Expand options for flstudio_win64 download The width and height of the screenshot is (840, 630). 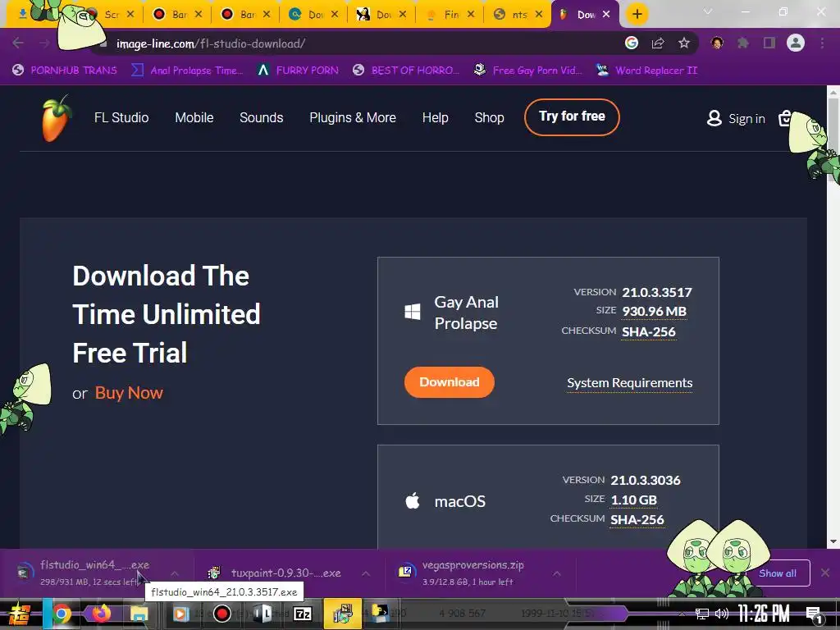175,573
